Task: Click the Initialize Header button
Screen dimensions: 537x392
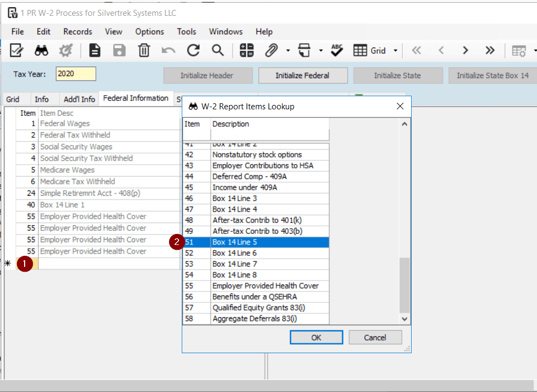Action: (x=208, y=75)
